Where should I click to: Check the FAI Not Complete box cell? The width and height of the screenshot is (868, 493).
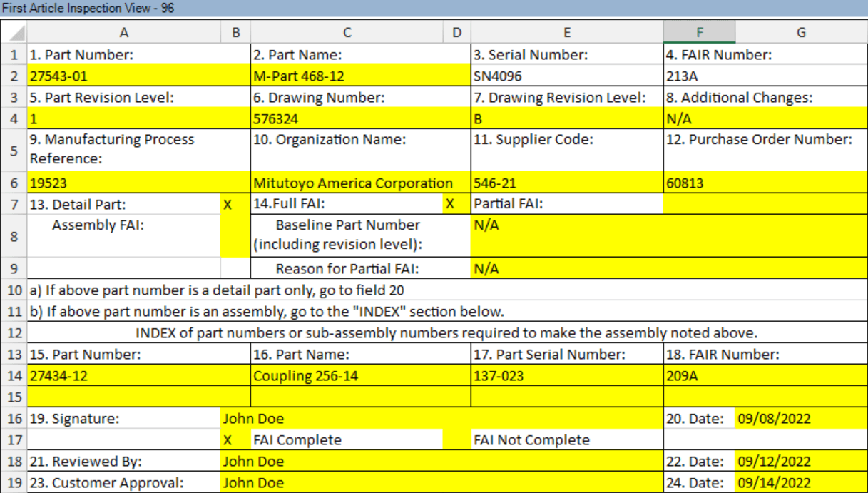coord(456,440)
